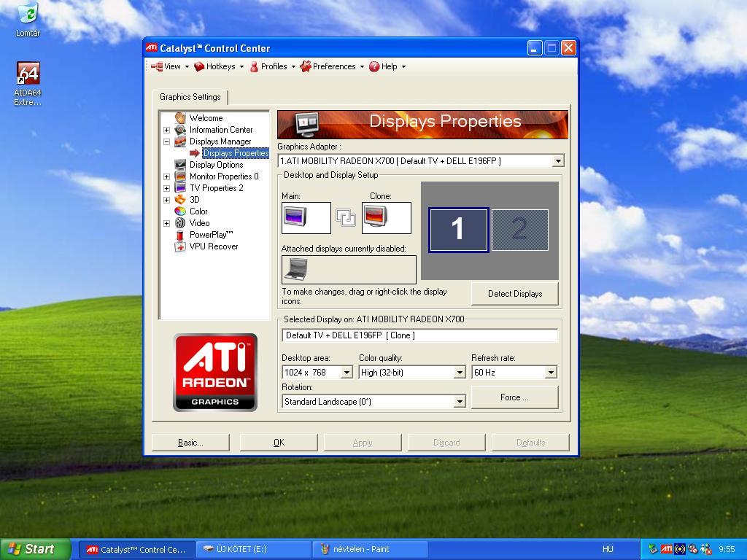
Task: Click the TV Properties 2 icon
Action: pos(180,188)
